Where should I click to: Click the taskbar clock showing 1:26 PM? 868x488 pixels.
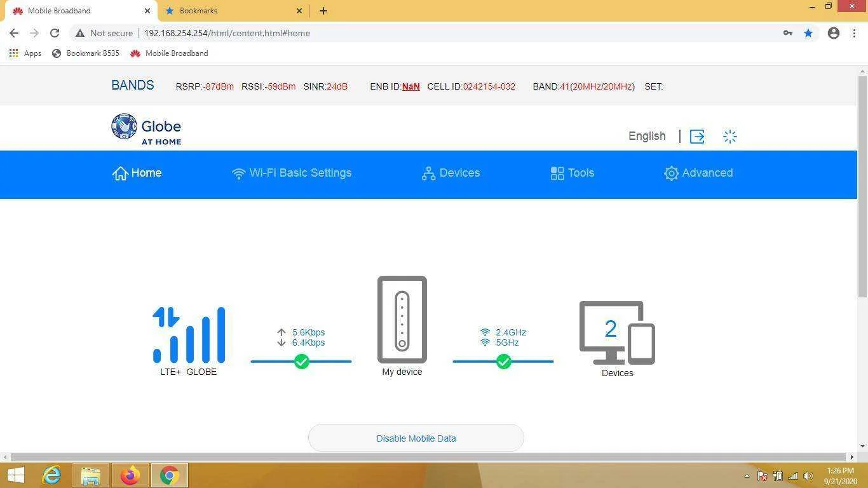(841, 476)
